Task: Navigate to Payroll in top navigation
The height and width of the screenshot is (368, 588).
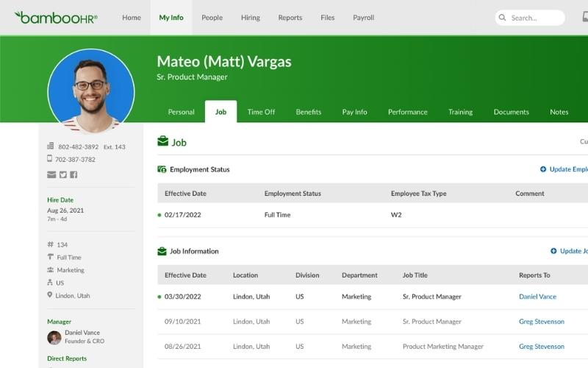Action: tap(363, 18)
